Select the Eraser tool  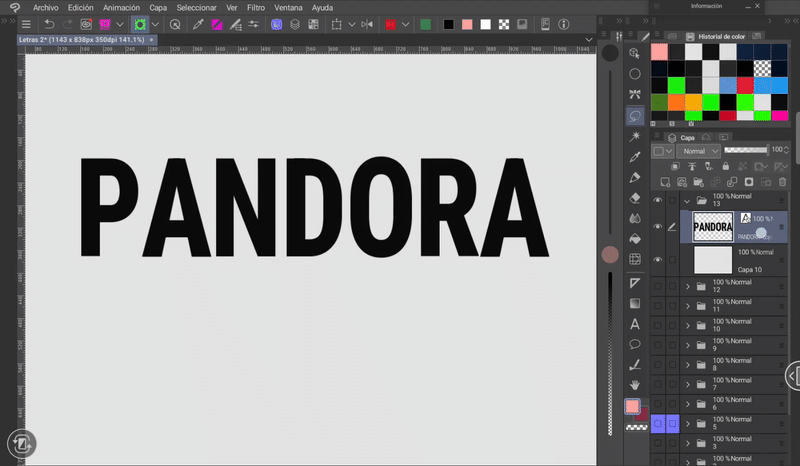[x=635, y=198]
